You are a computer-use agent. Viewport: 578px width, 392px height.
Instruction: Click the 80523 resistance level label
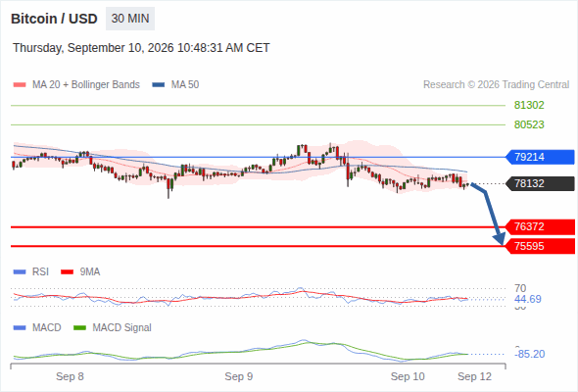[529, 124]
